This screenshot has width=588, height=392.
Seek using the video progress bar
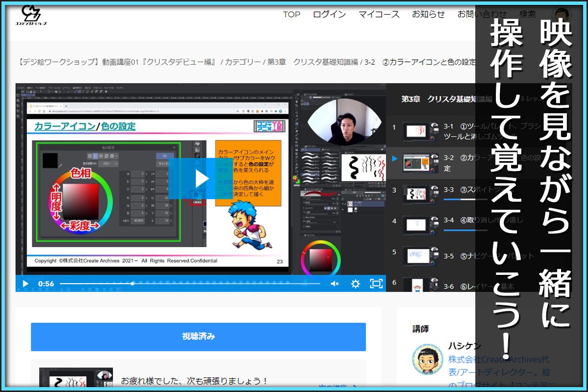coord(190,283)
